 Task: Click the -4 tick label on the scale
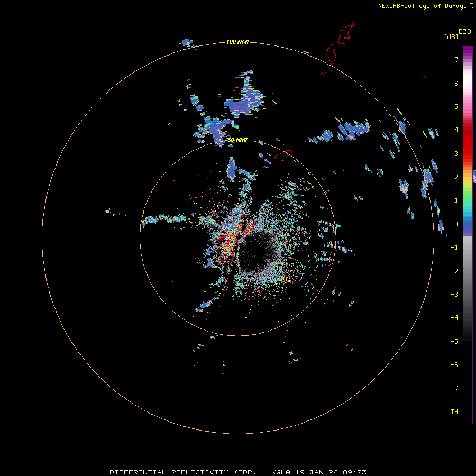click(454, 318)
